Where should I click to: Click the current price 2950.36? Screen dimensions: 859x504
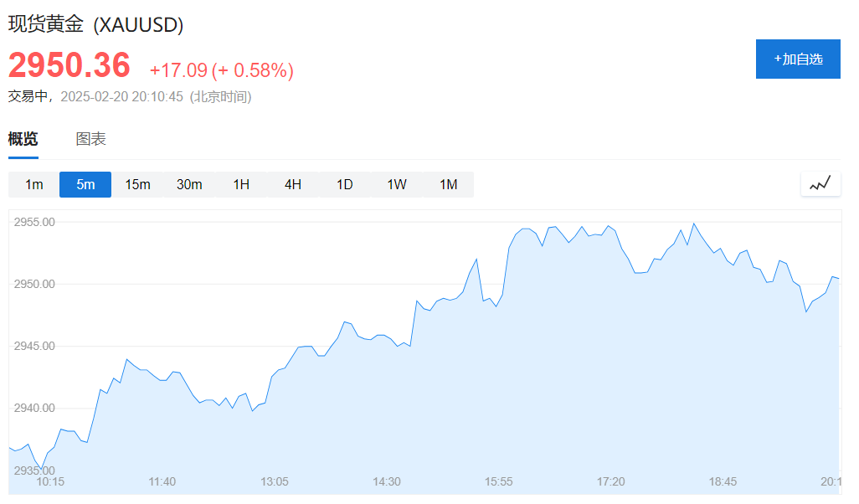click(69, 66)
